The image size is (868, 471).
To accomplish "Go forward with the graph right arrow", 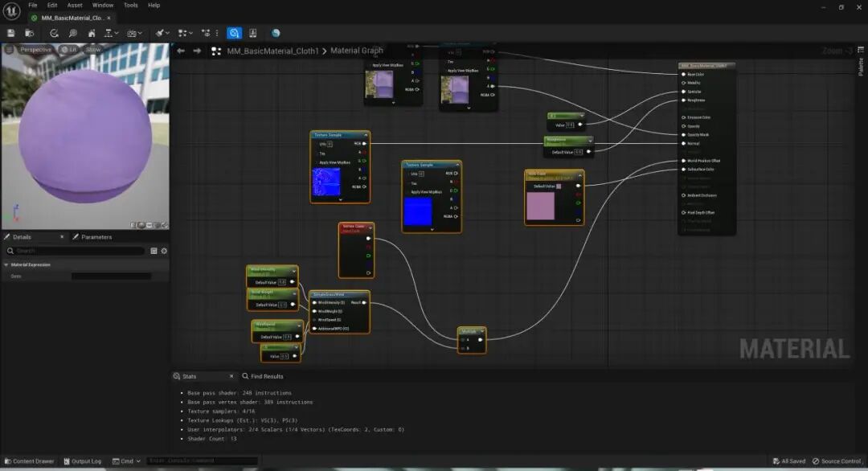I will point(197,51).
